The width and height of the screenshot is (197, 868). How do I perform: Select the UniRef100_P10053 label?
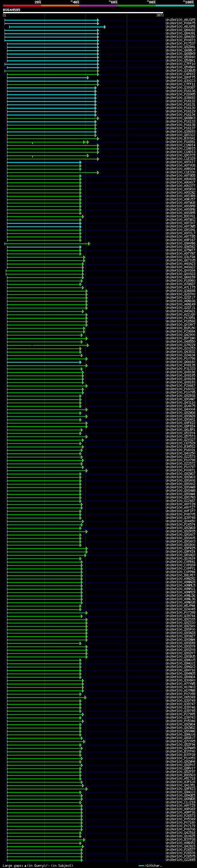[180, 758]
